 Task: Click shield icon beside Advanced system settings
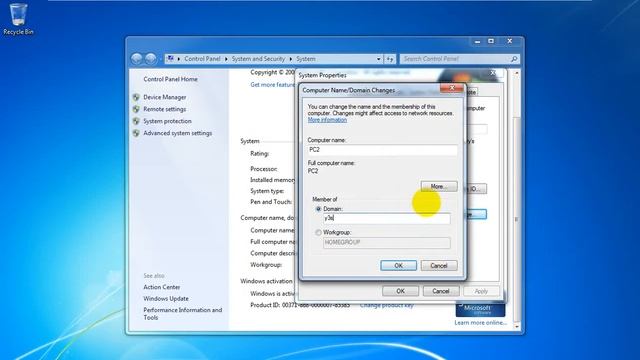(136, 133)
